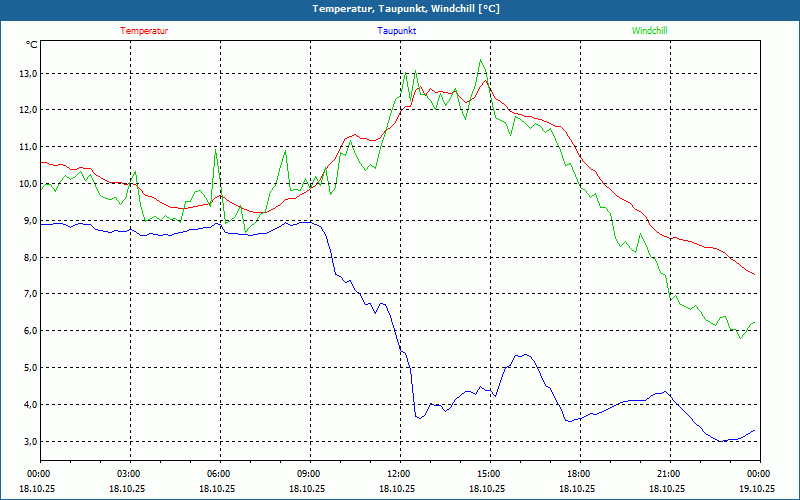Pick the 12:00 time marker
The height and width of the screenshot is (500, 800).
(398, 474)
